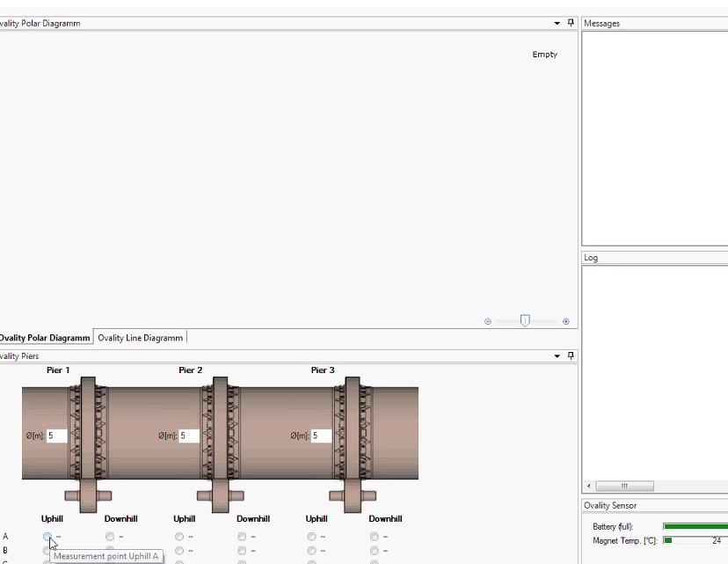Click the 'Empty' text in diagram
Viewport: 728px width, 564px height.
544,55
